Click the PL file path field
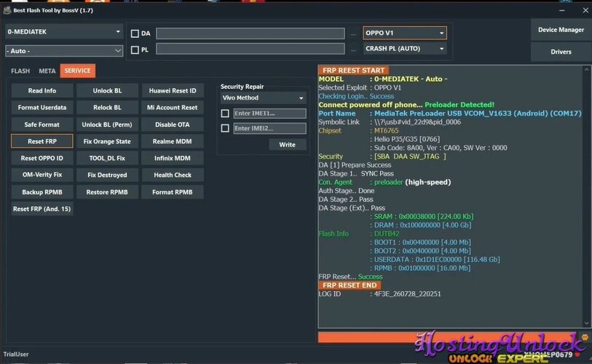 pyautogui.click(x=250, y=49)
